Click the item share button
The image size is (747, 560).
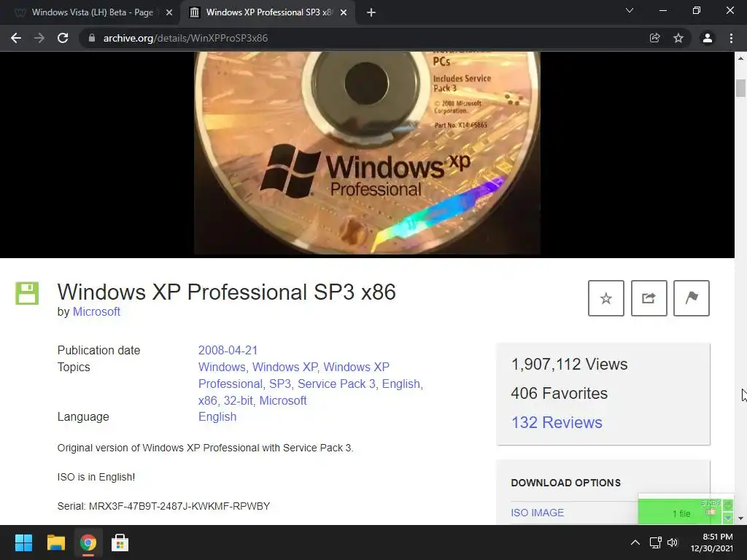click(x=649, y=298)
